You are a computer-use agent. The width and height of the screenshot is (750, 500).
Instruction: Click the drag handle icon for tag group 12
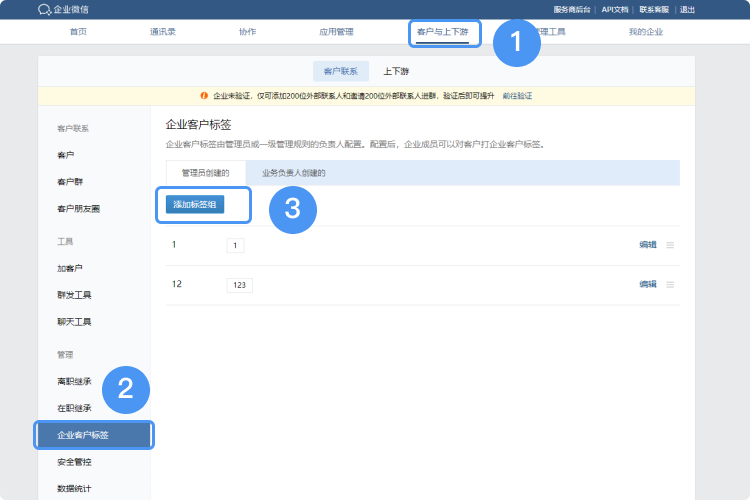click(x=671, y=284)
